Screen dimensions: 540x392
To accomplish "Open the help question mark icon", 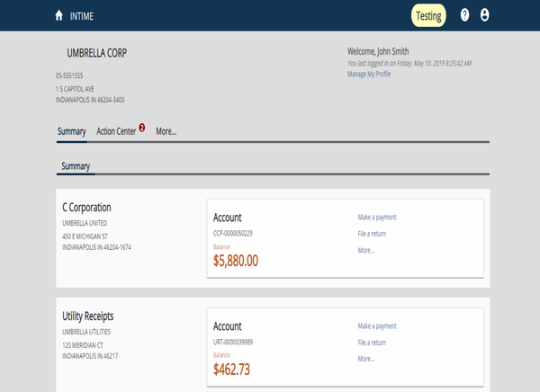I will tap(464, 15).
